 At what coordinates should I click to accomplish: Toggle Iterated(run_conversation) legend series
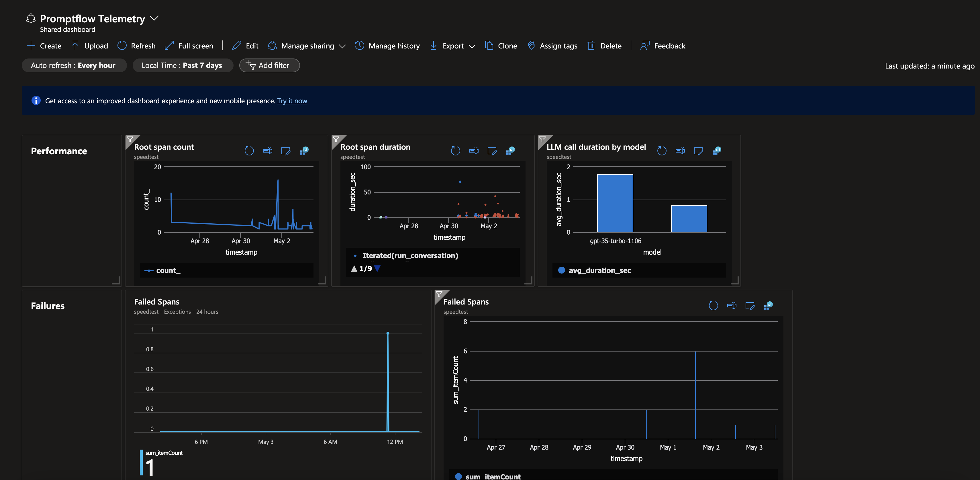(410, 255)
